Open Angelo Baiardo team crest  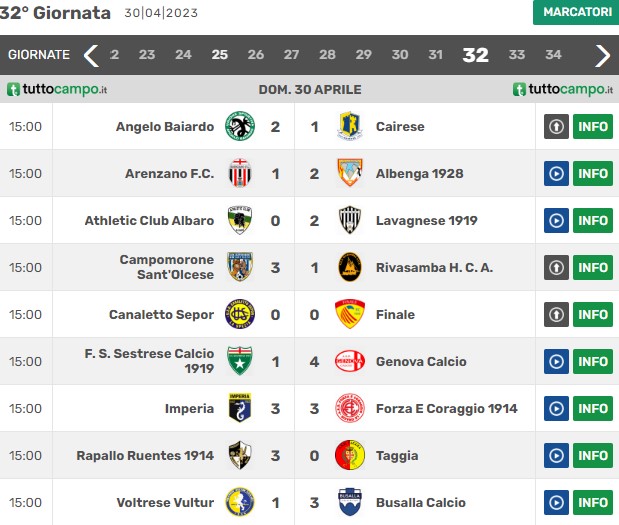click(240, 126)
